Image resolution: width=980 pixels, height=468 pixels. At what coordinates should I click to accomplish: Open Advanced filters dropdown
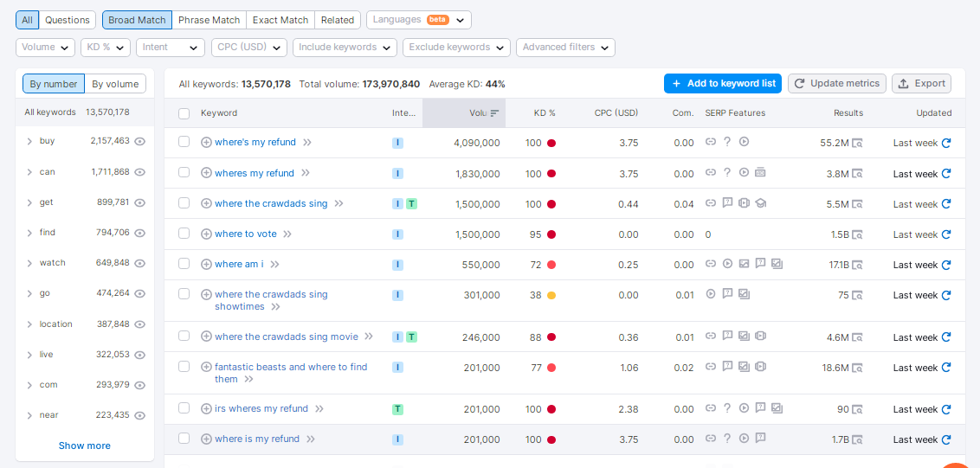(565, 48)
